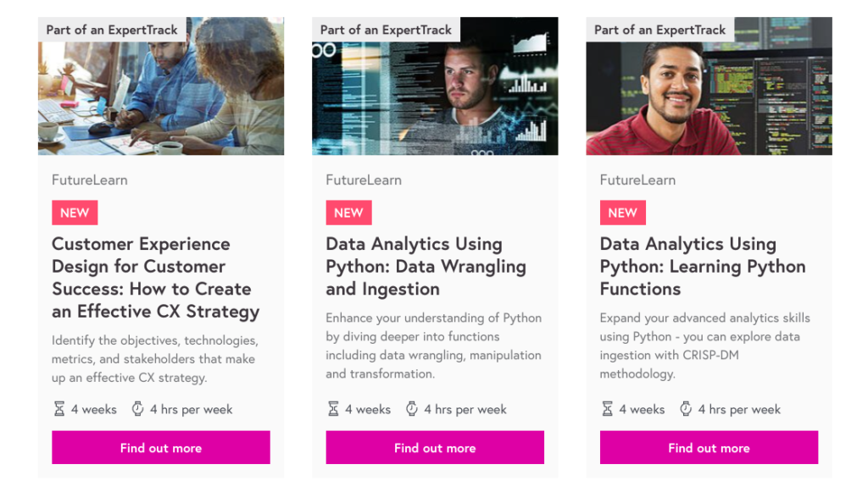Open Learning Python Functions course title
The width and height of the screenshot is (868, 492).
coord(702,266)
